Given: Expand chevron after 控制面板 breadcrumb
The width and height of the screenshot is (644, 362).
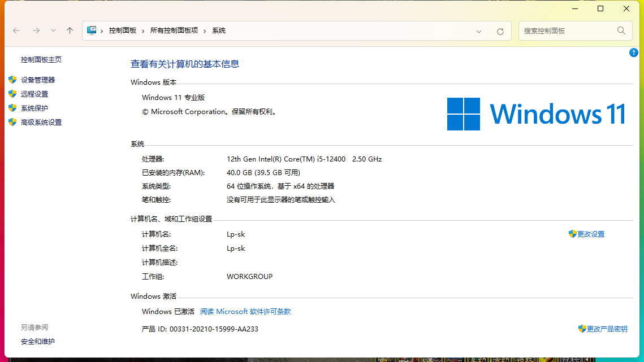Looking at the screenshot, I should 143,31.
